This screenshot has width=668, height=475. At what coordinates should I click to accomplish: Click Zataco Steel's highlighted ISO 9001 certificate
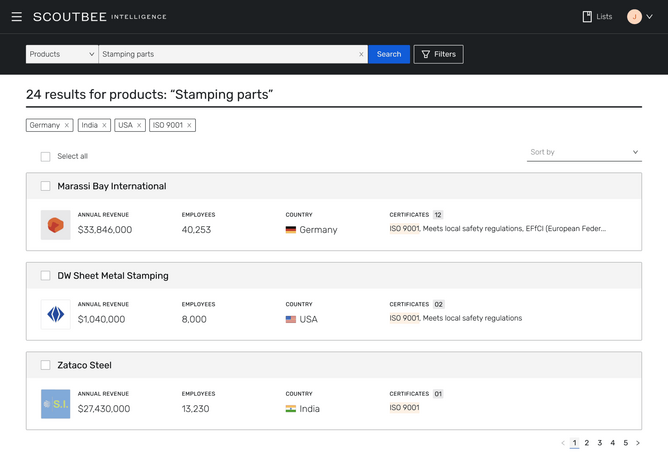pyautogui.click(x=404, y=407)
